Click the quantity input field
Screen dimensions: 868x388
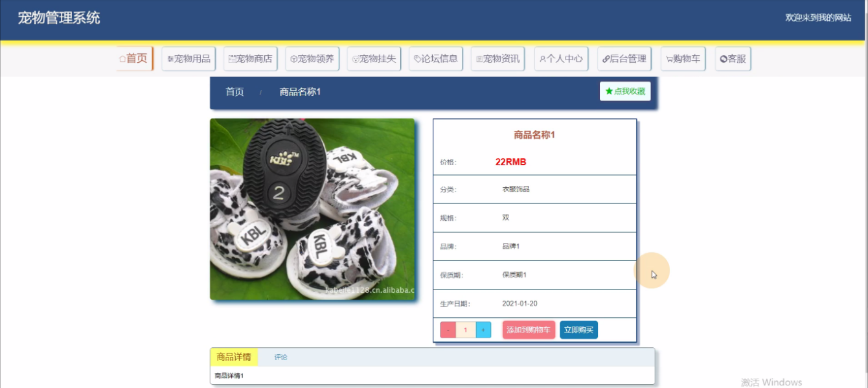[x=466, y=330]
